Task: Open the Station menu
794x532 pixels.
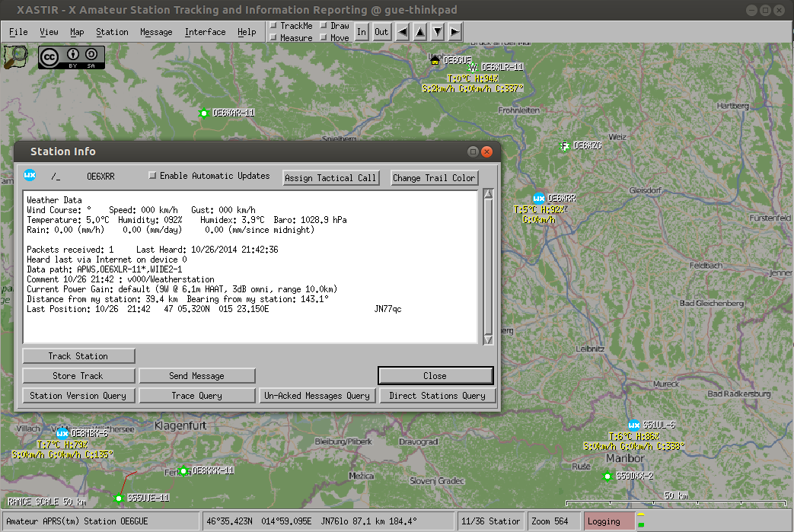Action: [x=112, y=32]
